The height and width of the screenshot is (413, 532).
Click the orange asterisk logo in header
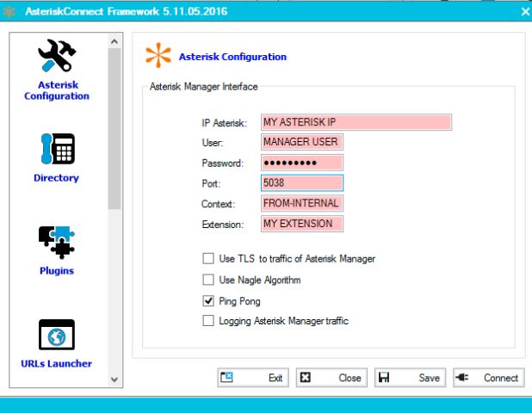158,57
